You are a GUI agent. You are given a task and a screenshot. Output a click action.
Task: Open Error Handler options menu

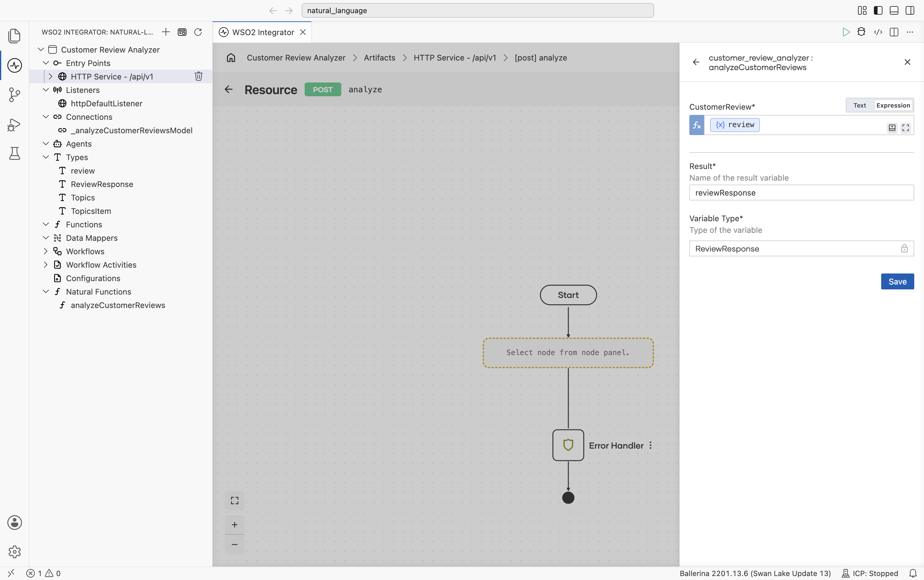[x=651, y=445]
